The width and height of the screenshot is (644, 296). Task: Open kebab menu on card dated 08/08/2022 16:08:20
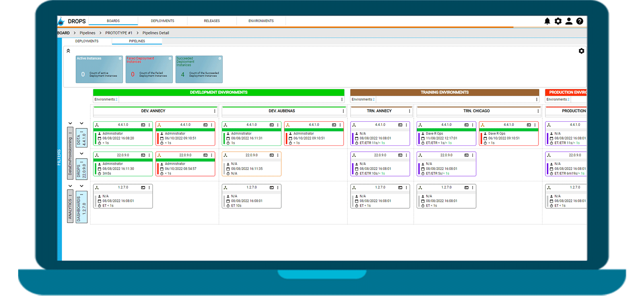(149, 125)
